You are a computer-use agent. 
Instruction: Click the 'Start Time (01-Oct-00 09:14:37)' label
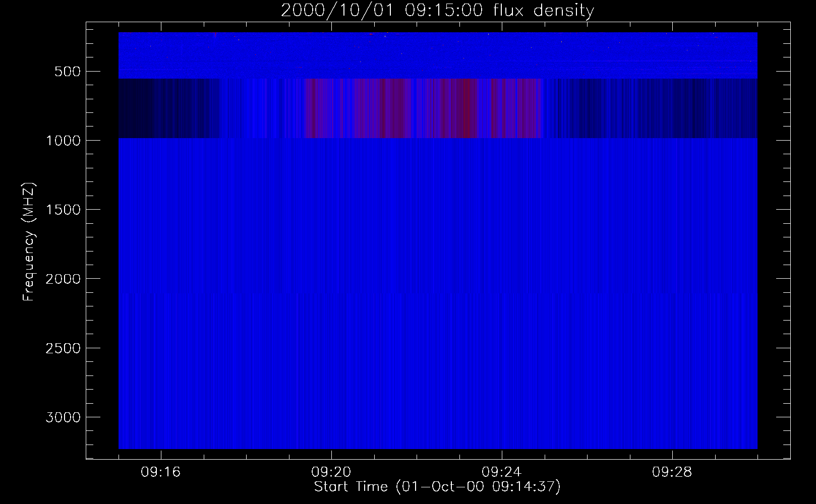(437, 487)
